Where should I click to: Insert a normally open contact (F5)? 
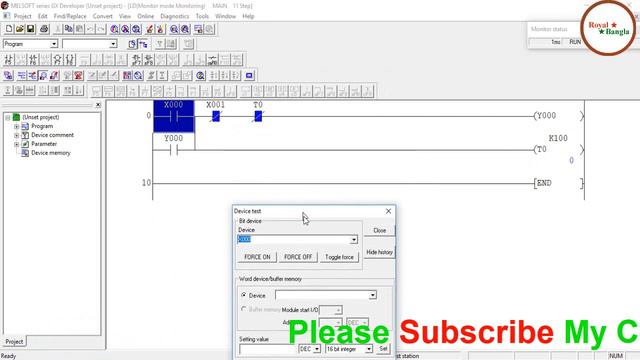pos(8,60)
